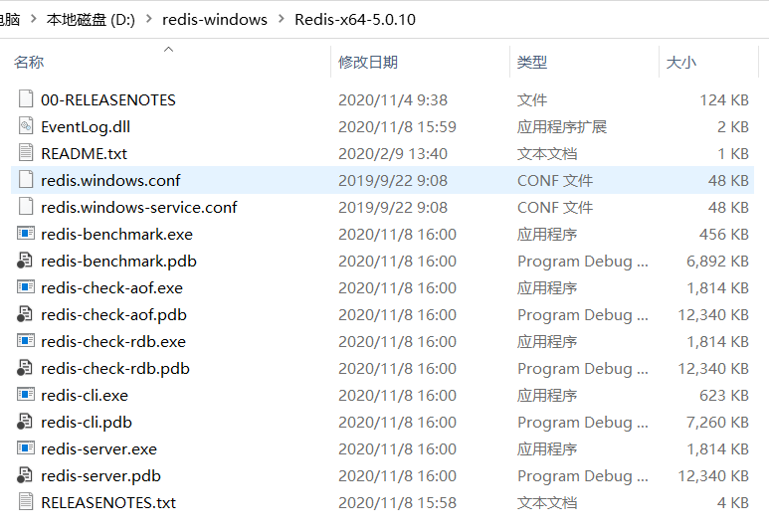769x532 pixels.
Task: Sort files by the 名称 column header
Action: (x=29, y=63)
